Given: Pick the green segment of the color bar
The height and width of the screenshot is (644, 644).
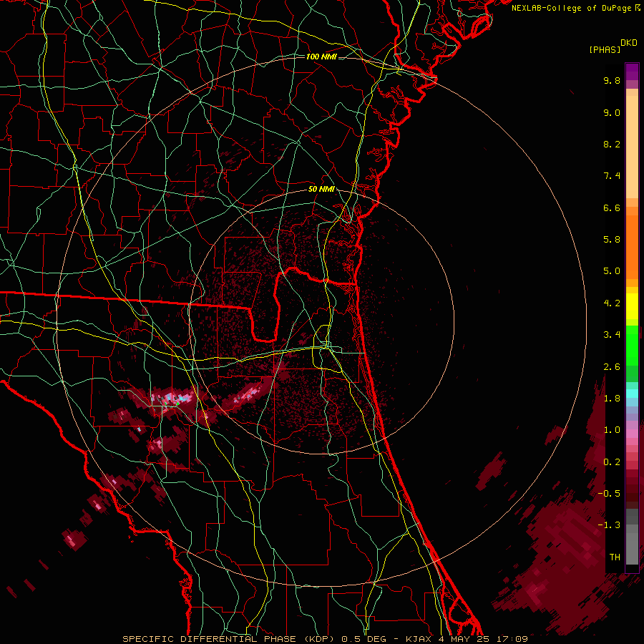Looking at the screenshot, I should 632,345.
